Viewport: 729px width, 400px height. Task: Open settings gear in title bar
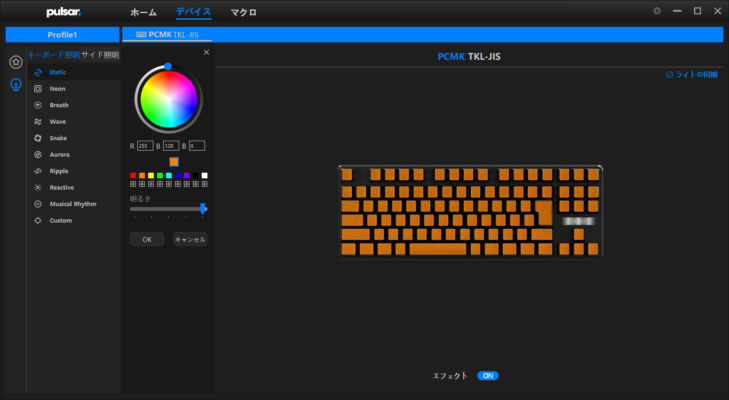click(x=657, y=11)
